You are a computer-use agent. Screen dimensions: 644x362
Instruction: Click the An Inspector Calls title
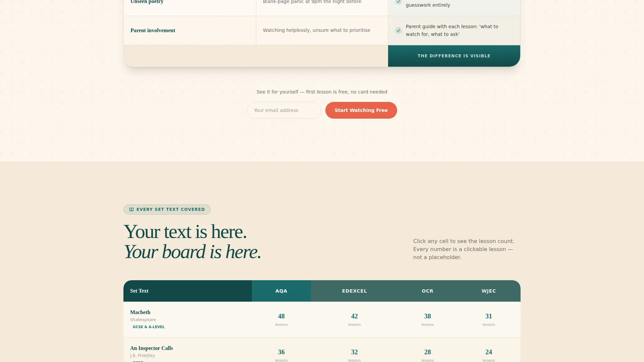[x=152, y=348]
